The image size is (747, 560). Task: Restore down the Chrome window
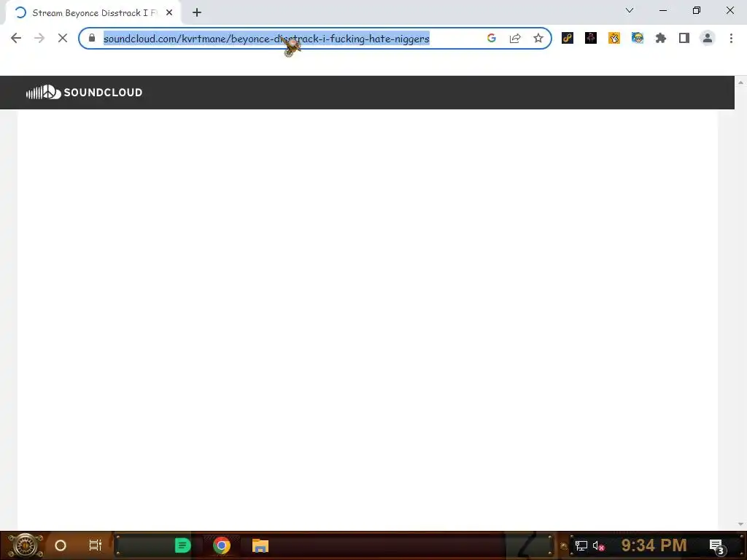coord(697,10)
